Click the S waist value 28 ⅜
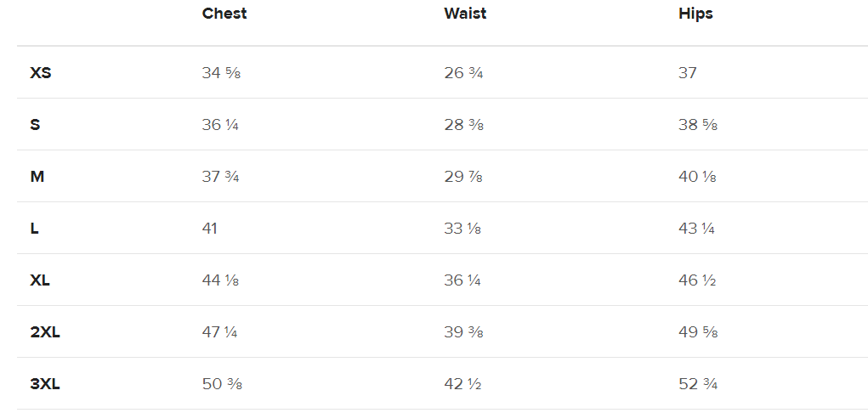The height and width of the screenshot is (413, 868). coord(464,125)
